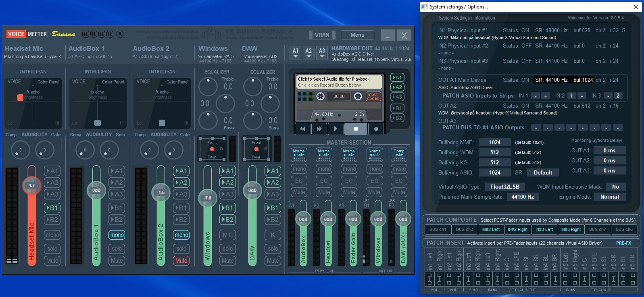Toggle mono on A1 master bus
The height and width of the screenshot is (297, 644).
[x=299, y=169]
